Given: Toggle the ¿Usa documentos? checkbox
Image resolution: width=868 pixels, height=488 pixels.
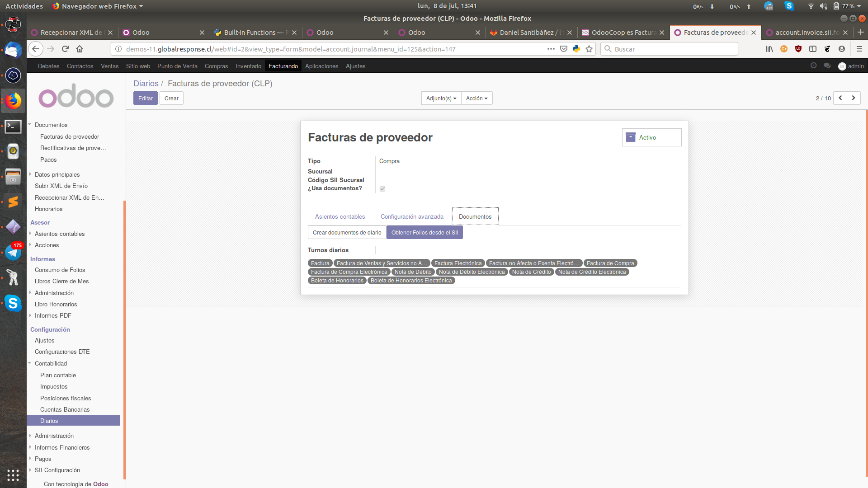Looking at the screenshot, I should [x=382, y=188].
